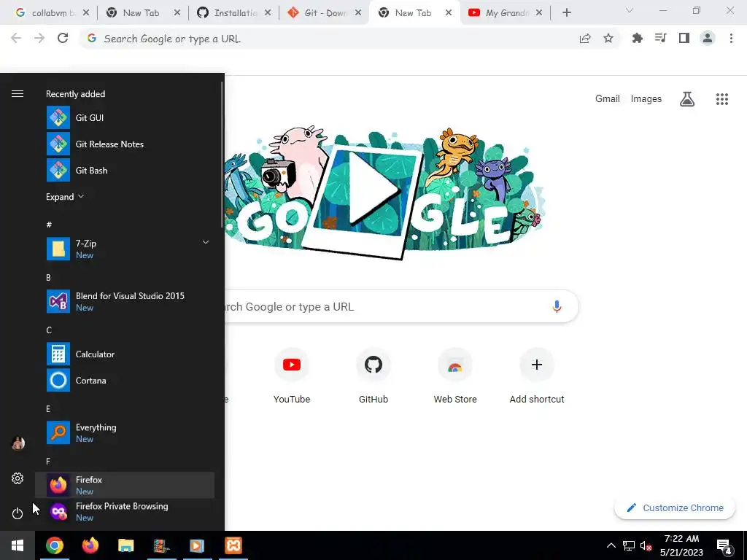Open the Web Store shortcut
Image resolution: width=747 pixels, height=560 pixels.
(x=455, y=376)
